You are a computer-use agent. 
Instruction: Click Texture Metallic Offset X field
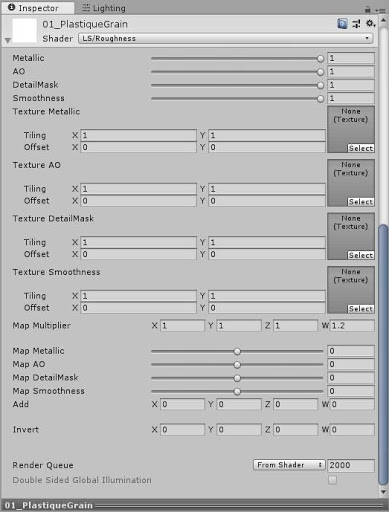pos(138,147)
